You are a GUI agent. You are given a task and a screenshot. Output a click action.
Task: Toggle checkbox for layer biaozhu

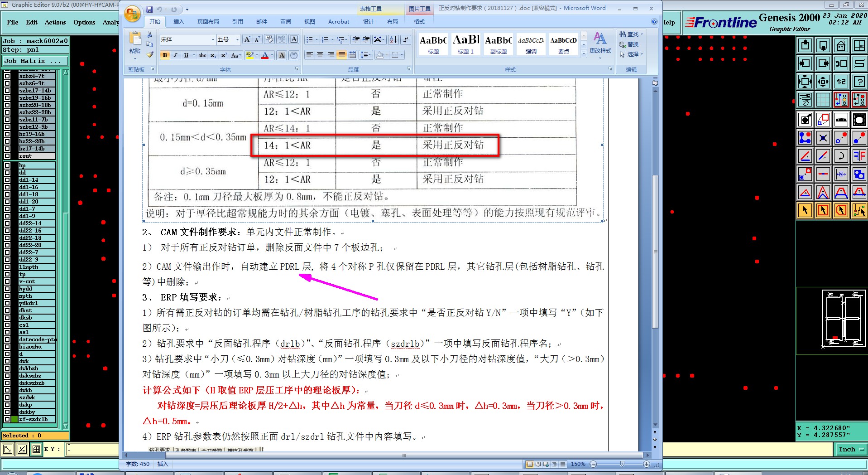click(x=7, y=347)
